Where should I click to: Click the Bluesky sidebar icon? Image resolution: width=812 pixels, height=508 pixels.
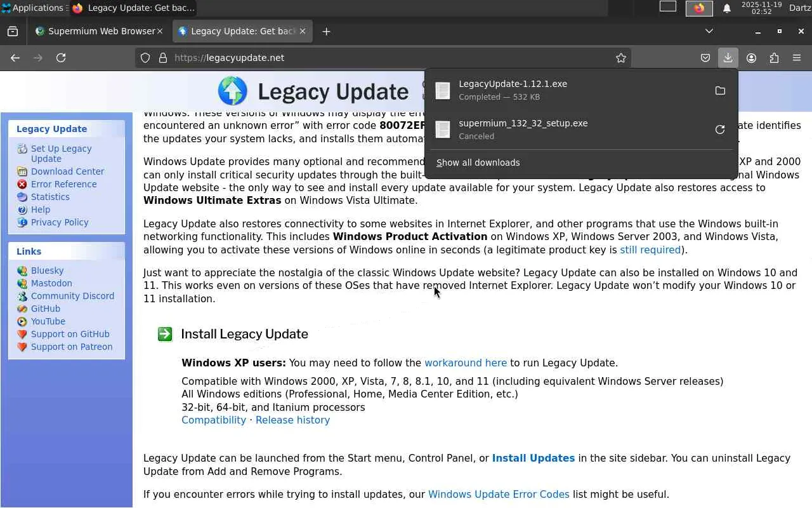22,271
